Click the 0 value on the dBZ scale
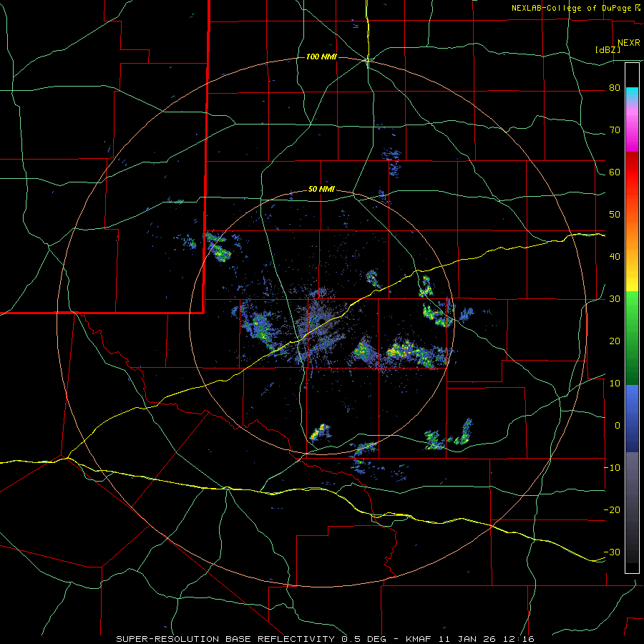 pos(618,426)
